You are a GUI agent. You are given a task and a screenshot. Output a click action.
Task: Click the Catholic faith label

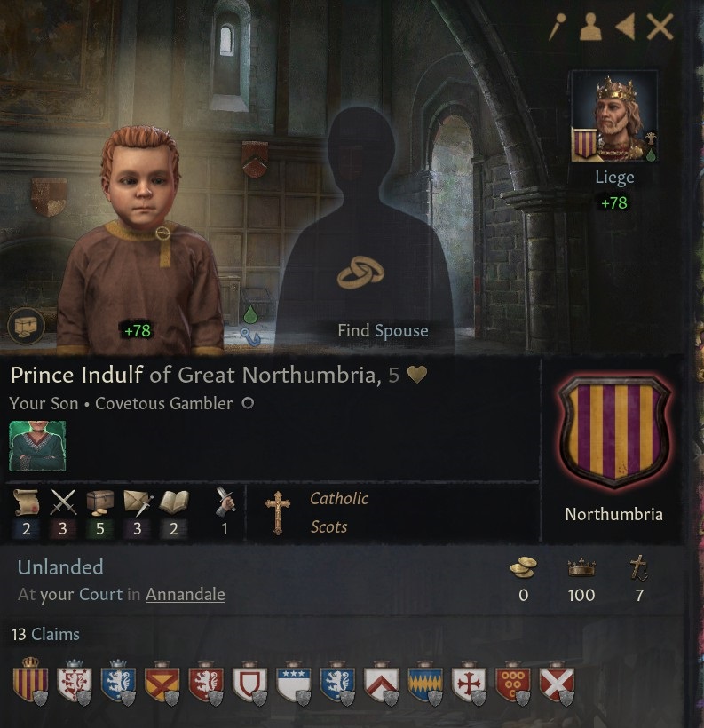click(339, 499)
